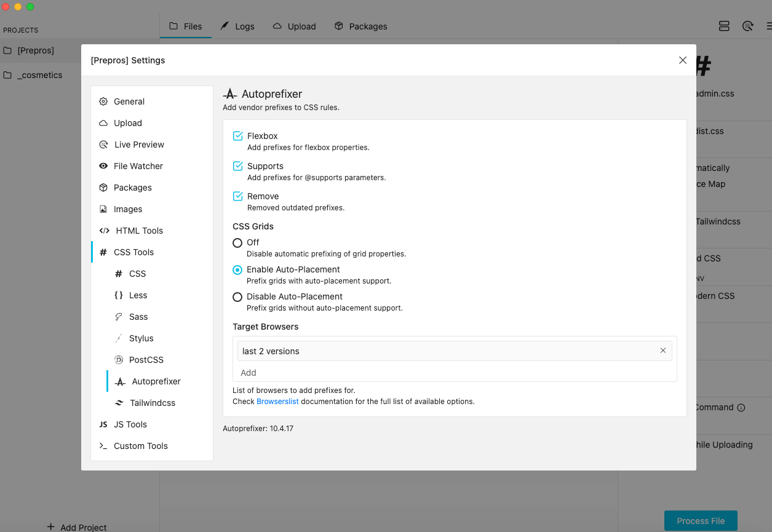Viewport: 772px width, 532px height.
Task: Disable the Supports prefixes checkbox
Action: click(x=237, y=165)
